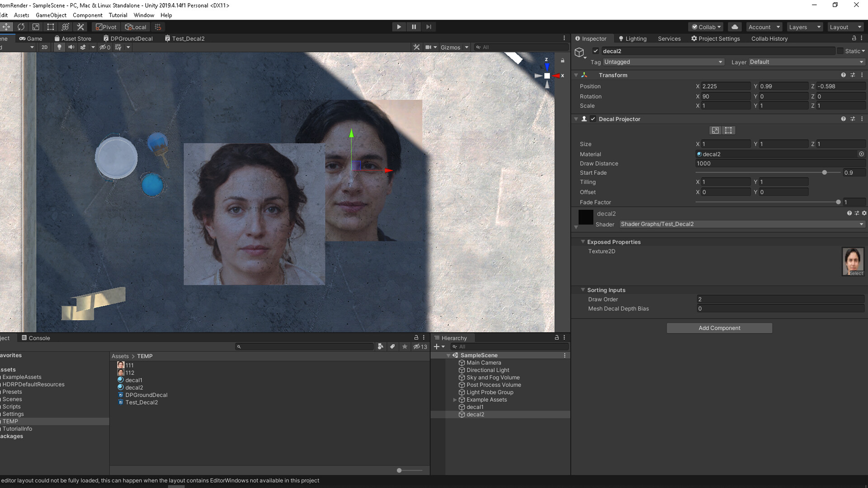Select decal2 in the TEMP assets folder
Screen dimensions: 868x488
pos(133,387)
